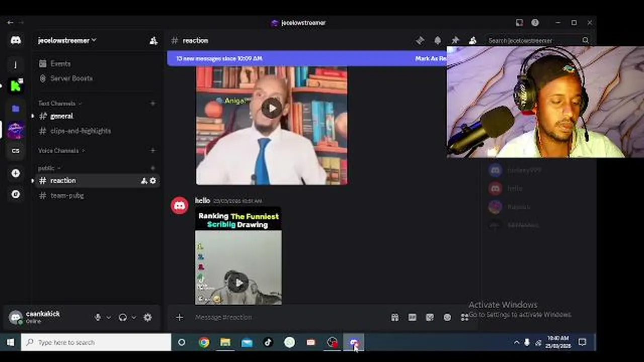
Task: Open edit channel gear on reaction channel
Action: (153, 181)
